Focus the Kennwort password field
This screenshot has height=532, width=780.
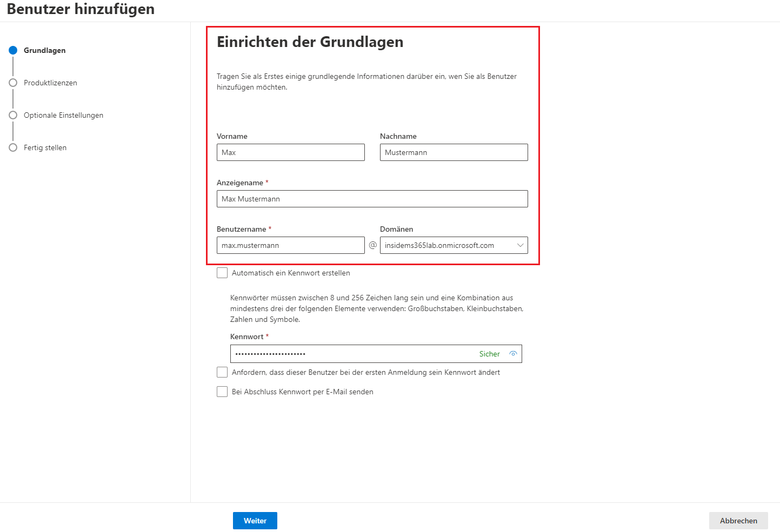[351, 354]
